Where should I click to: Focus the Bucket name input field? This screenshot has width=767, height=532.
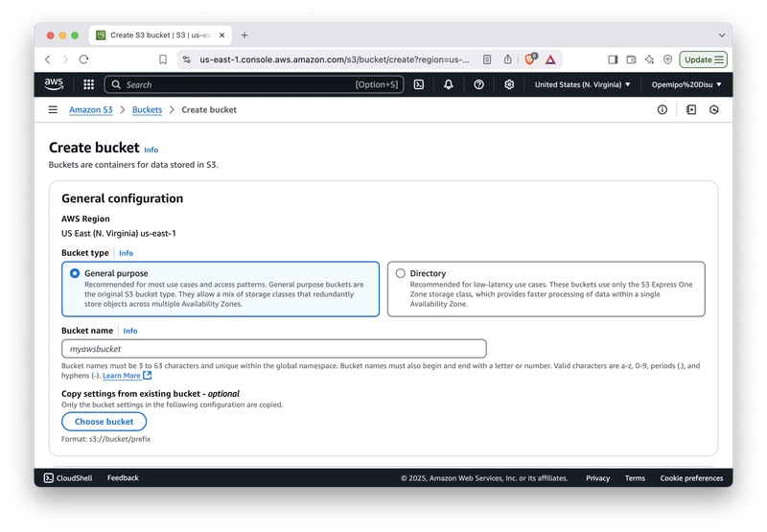pos(274,349)
